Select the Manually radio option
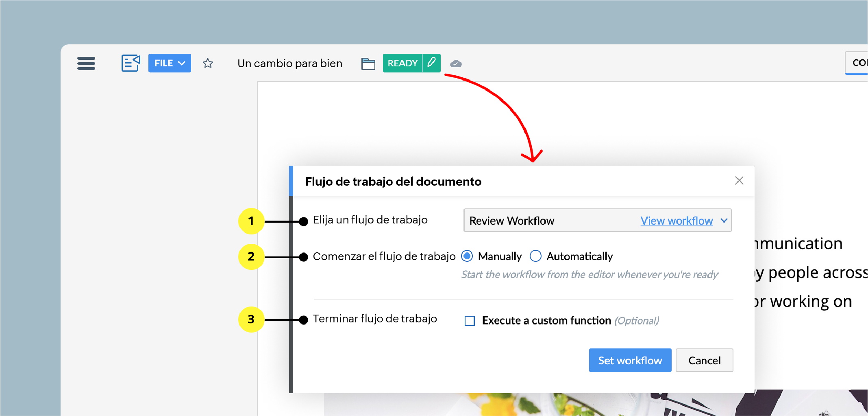The height and width of the screenshot is (416, 868). click(x=467, y=256)
